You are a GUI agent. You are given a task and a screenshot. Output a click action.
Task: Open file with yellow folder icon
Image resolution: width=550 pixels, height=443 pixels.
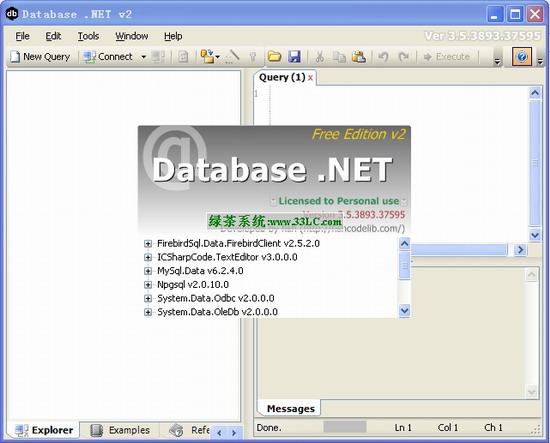click(274, 56)
